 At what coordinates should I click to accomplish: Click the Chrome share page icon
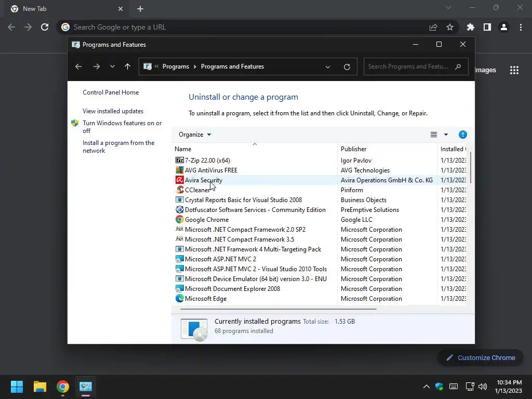(433, 27)
